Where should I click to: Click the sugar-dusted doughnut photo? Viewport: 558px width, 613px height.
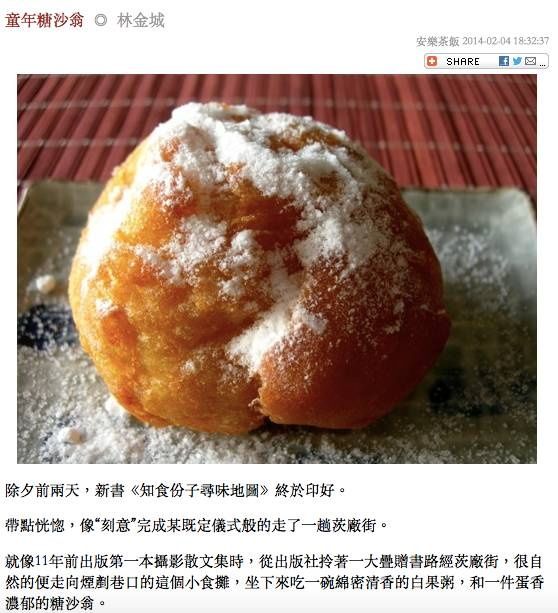tap(277, 269)
